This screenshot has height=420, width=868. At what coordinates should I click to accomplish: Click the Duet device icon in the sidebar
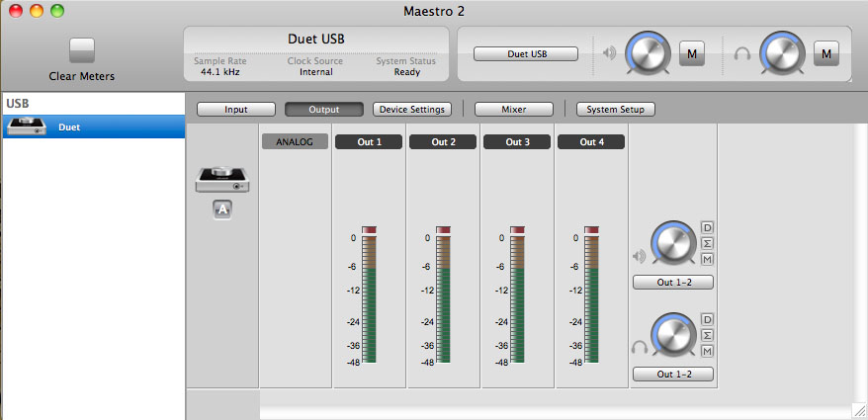click(x=28, y=126)
